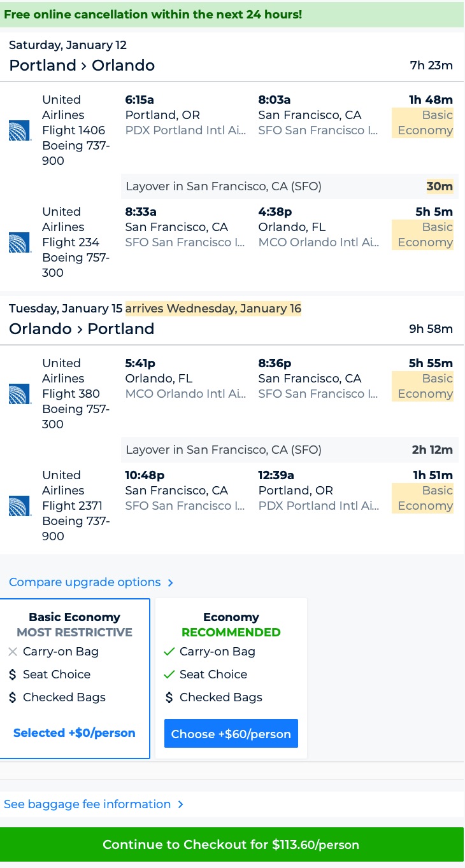Click the Economy carry-on bag checkmark icon

pos(169,652)
